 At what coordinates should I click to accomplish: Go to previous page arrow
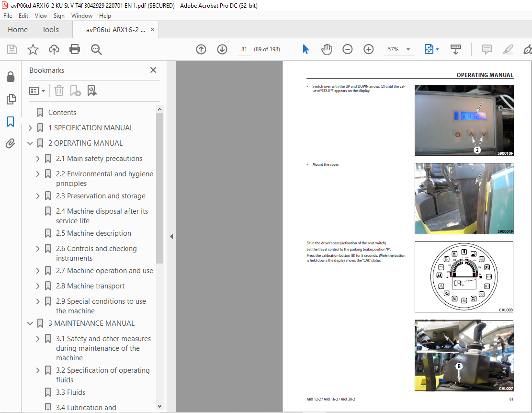click(201, 49)
